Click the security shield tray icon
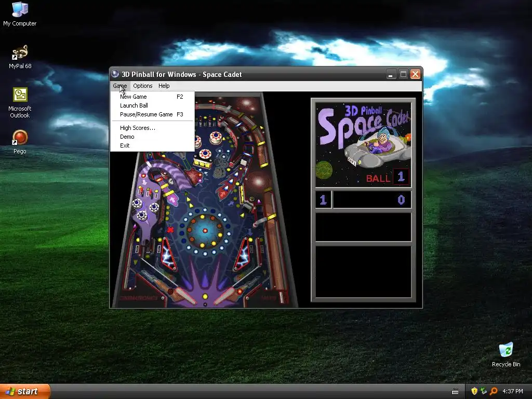Image resolution: width=532 pixels, height=399 pixels. point(474,391)
